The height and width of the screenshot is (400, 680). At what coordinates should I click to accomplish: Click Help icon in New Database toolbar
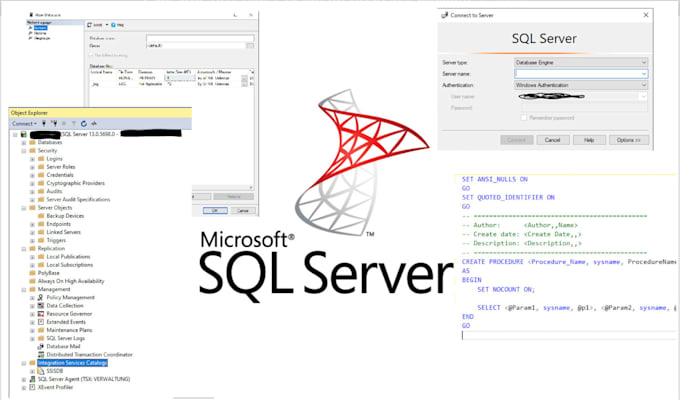click(113, 25)
